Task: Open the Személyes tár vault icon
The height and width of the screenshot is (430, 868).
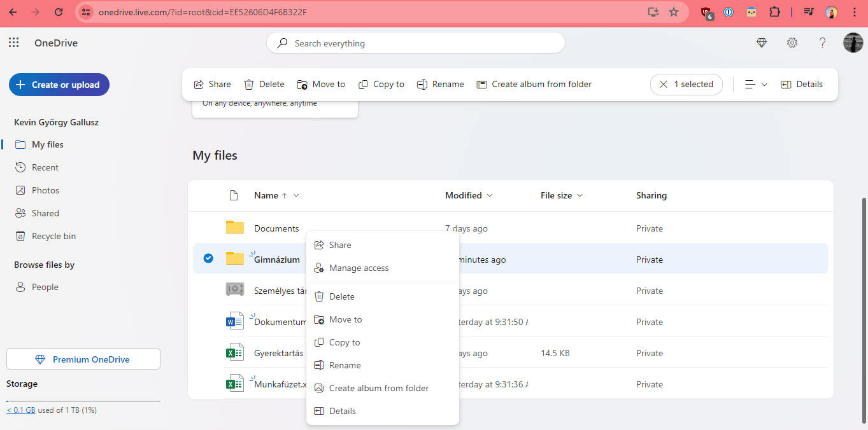Action: pos(235,289)
